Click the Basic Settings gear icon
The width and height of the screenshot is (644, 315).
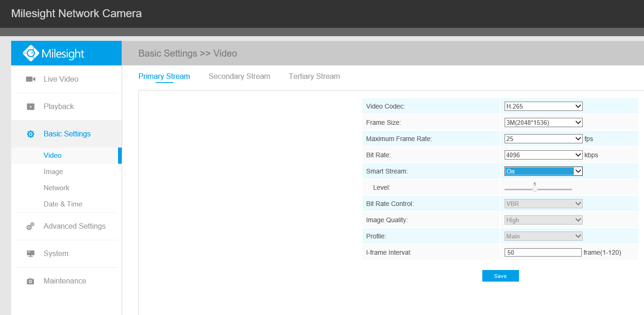pyautogui.click(x=30, y=134)
